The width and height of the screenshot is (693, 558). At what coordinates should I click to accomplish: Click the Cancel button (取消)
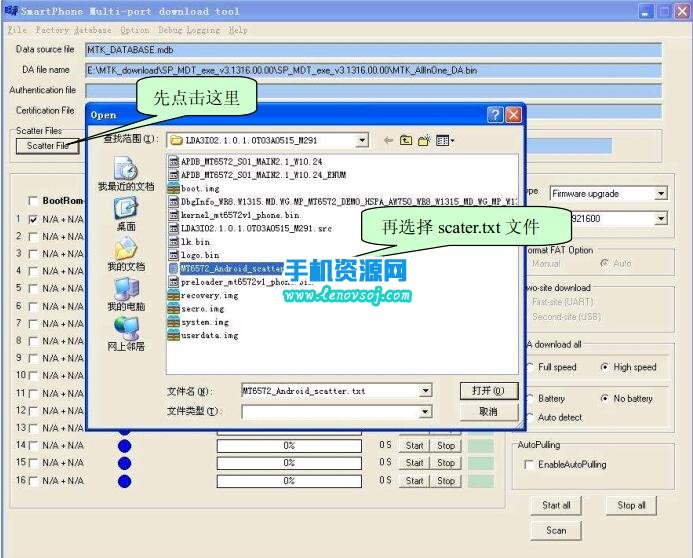click(x=489, y=412)
